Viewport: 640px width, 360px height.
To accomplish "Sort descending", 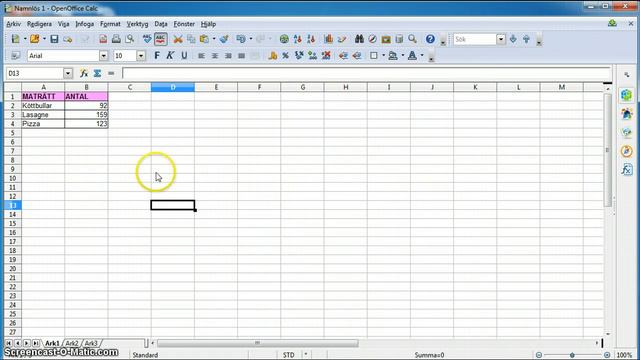I will click(x=311, y=39).
